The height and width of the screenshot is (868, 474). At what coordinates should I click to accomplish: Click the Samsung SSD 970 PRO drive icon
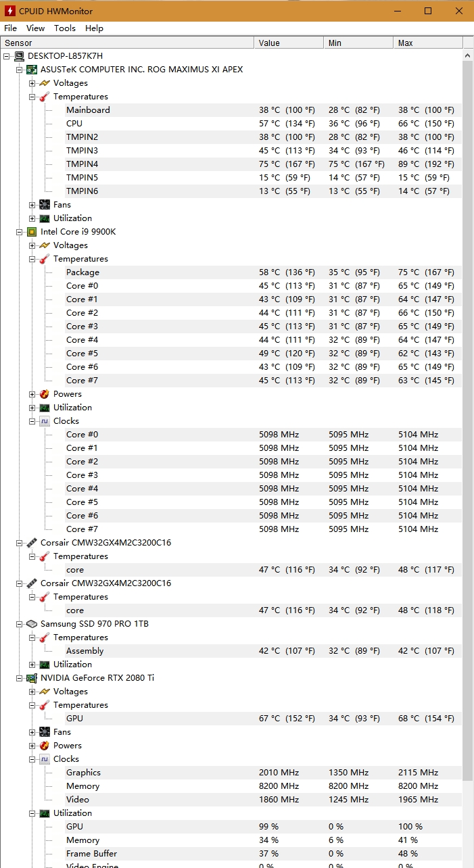click(32, 624)
